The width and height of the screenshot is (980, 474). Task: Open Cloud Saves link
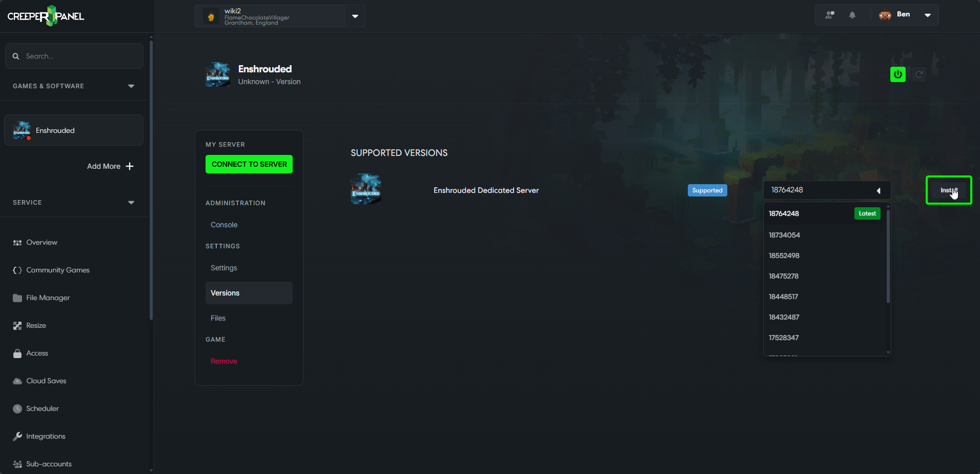coord(46,381)
